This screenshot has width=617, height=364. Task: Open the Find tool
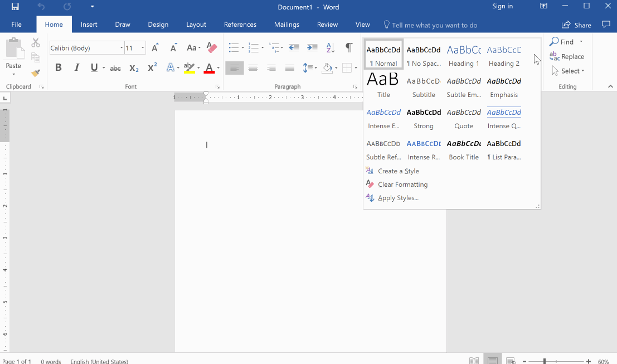(x=563, y=41)
